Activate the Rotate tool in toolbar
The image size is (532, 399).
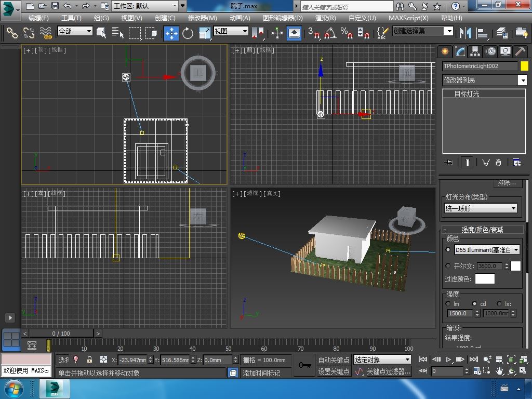pyautogui.click(x=188, y=33)
